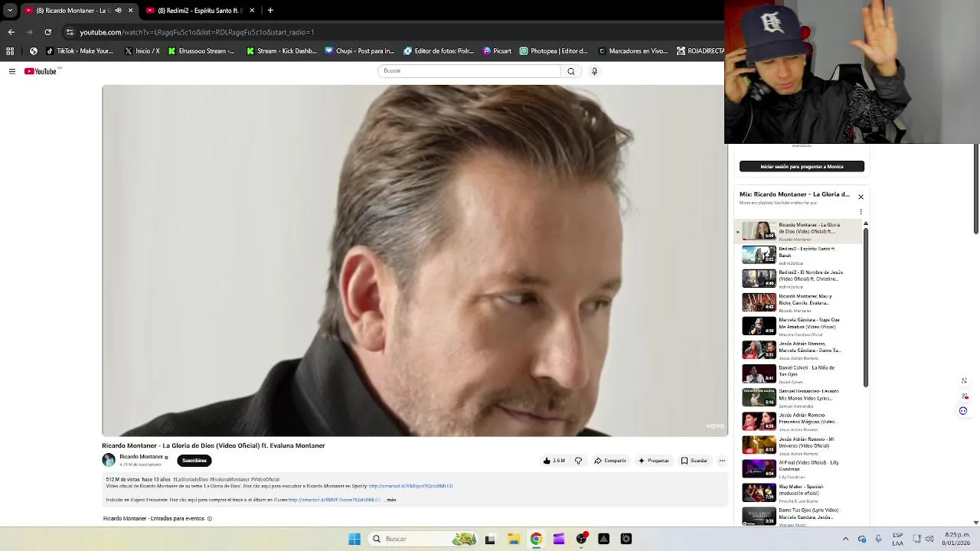Open the site info icon in address bar
Image resolution: width=980 pixels, height=551 pixels.
[x=70, y=32]
